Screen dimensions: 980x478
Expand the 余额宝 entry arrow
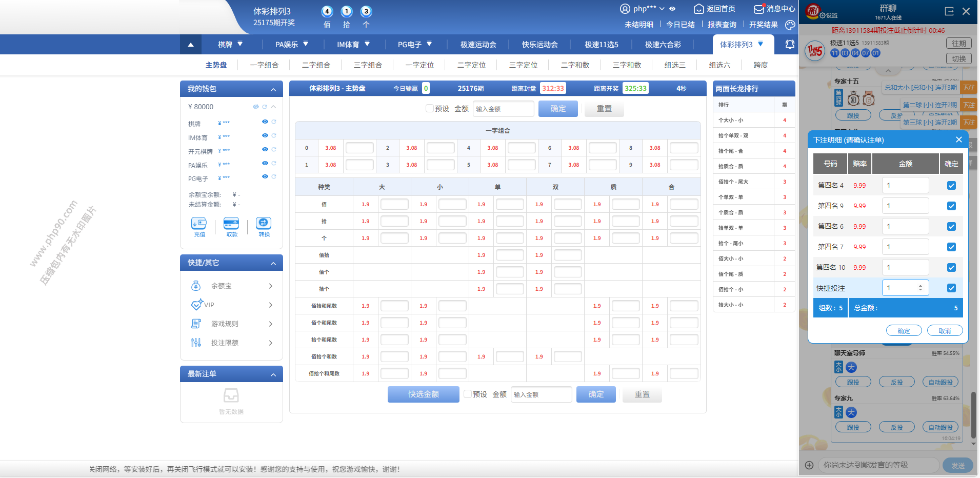click(x=270, y=286)
